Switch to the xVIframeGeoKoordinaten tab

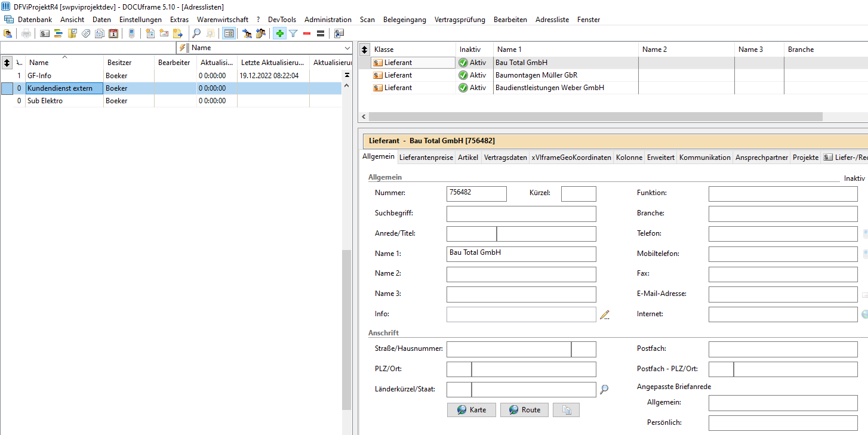click(571, 158)
